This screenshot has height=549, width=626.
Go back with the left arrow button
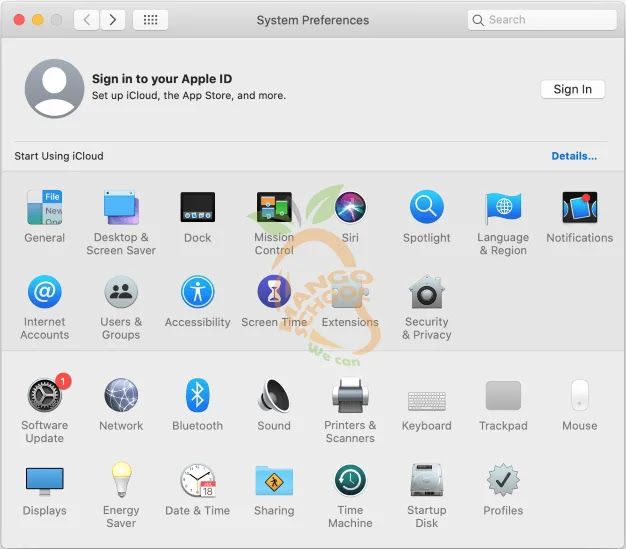[x=87, y=20]
